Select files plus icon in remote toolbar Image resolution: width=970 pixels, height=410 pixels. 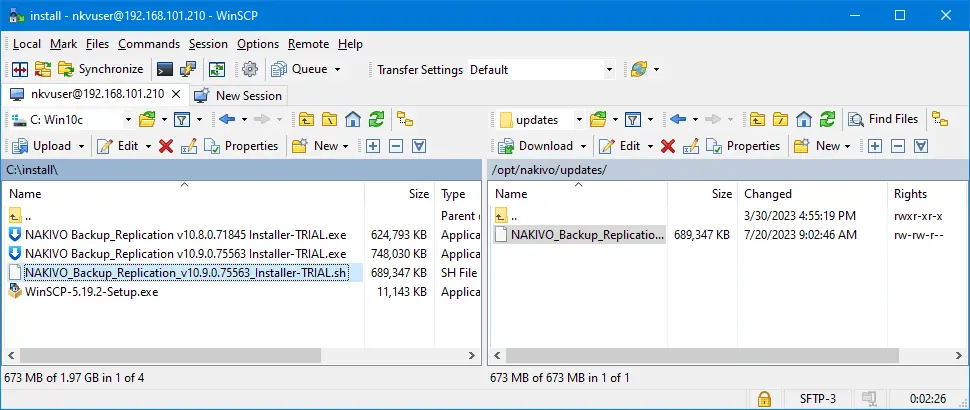click(874, 146)
